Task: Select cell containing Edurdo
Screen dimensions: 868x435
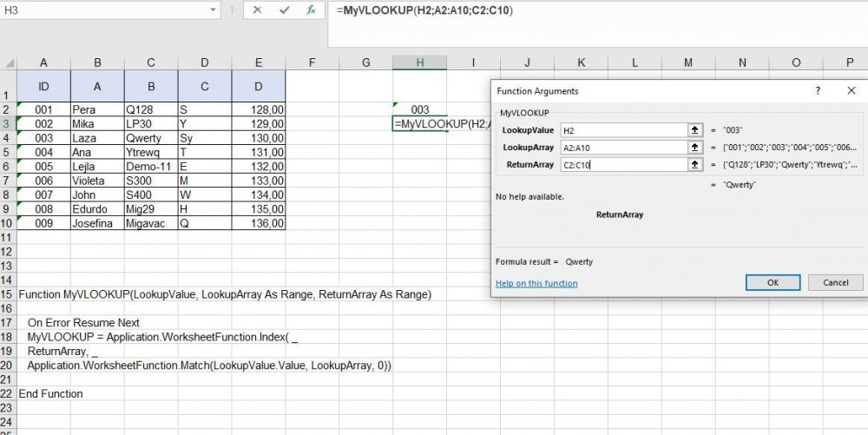Action: pos(97,209)
